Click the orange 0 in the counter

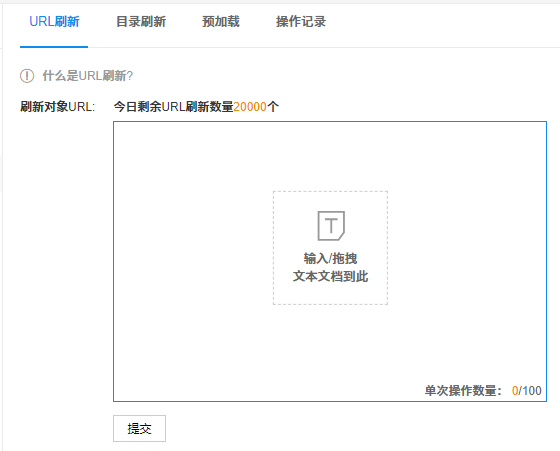pos(515,391)
